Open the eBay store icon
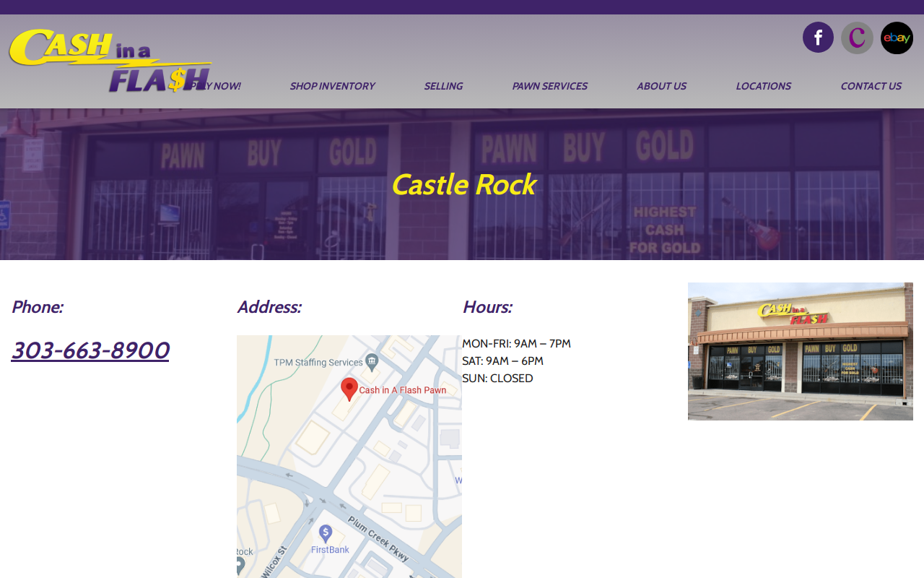The width and height of the screenshot is (924, 578). 897,38
